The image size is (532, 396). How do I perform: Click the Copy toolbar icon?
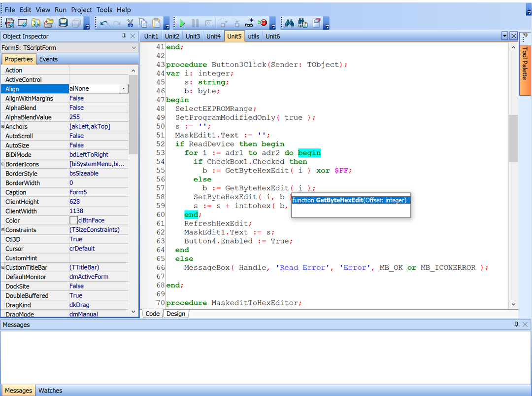[x=143, y=23]
